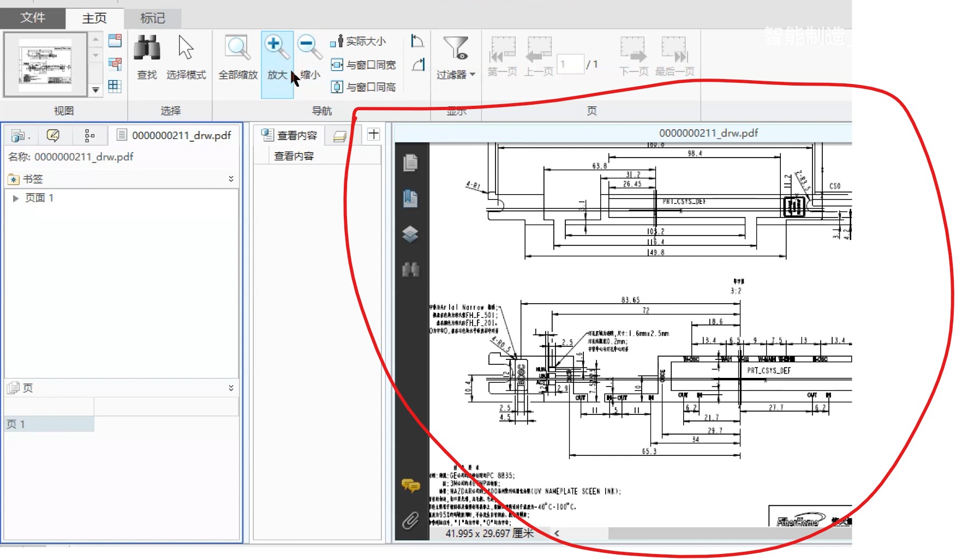Click 全部缩放 magnifier icon
956x560 pixels.
pyautogui.click(x=238, y=48)
